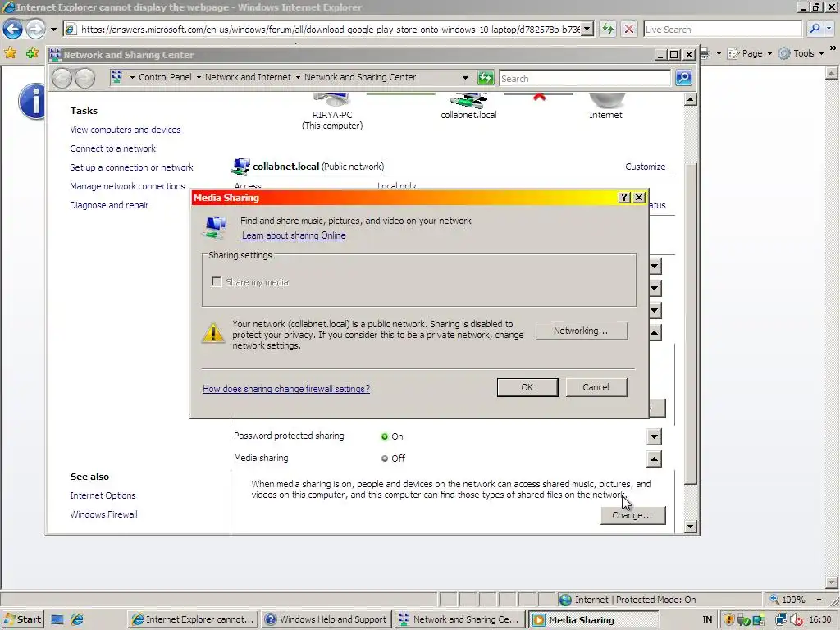
Task: Click OK in Media Sharing dialog
Action: [527, 387]
